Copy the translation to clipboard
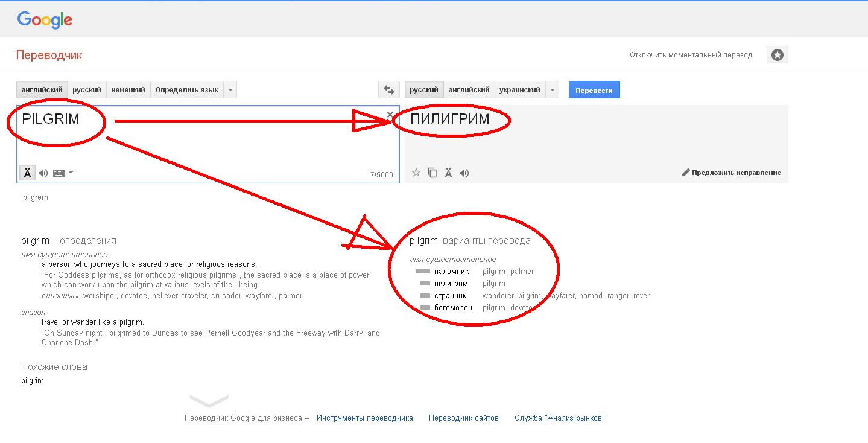 click(x=432, y=173)
